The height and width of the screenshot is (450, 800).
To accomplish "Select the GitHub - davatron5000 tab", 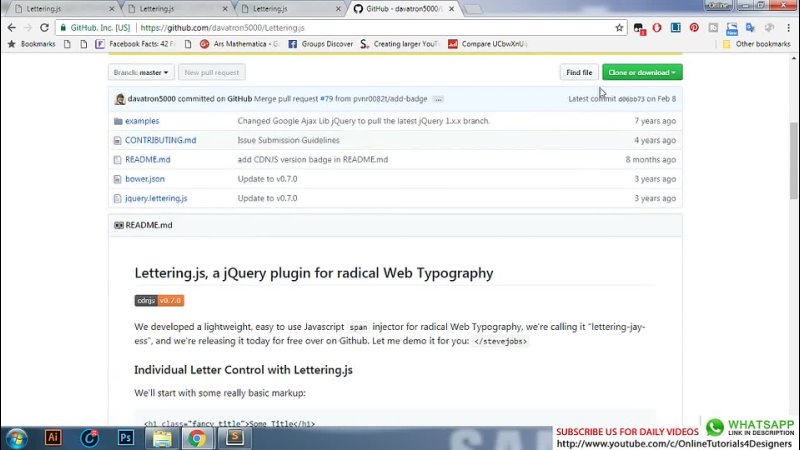I will [x=403, y=9].
